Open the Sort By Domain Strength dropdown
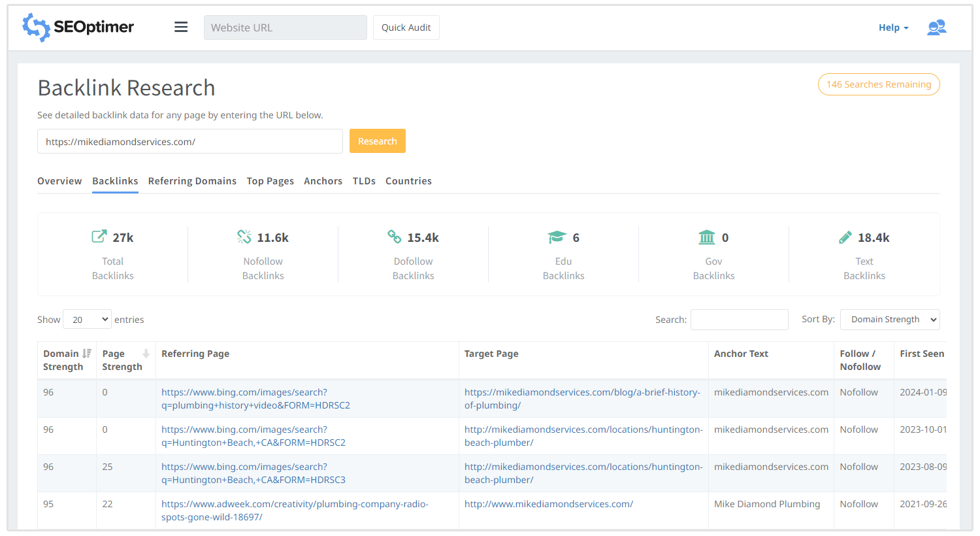Image resolution: width=980 pixels, height=536 pixels. click(889, 320)
